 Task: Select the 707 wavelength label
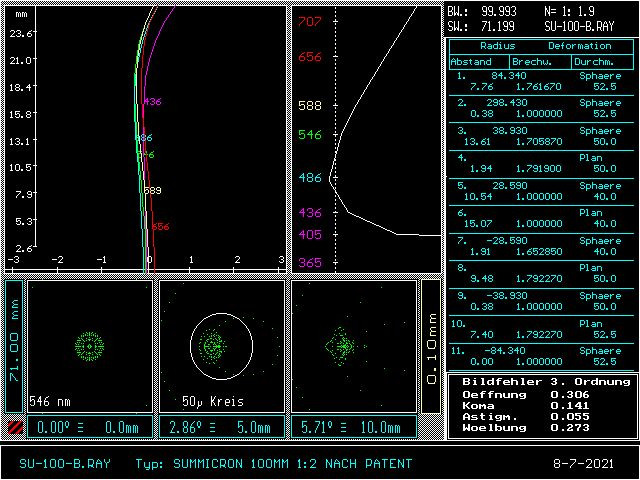click(x=310, y=22)
